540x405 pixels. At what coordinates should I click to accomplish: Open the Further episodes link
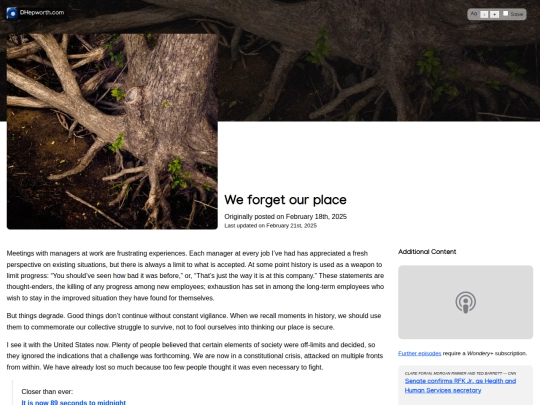click(419, 353)
